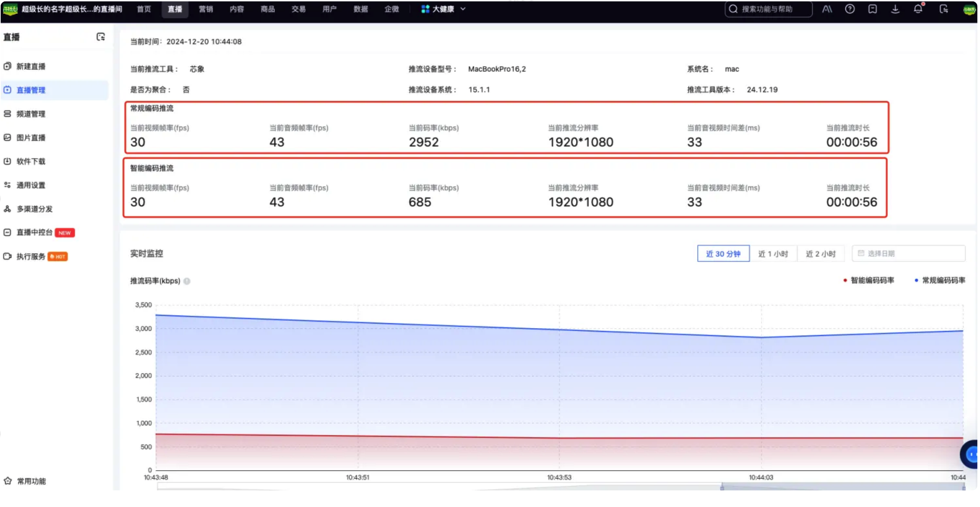Click the HOT badge beside 执行服务
This screenshot has height=507, width=980.
point(58,257)
